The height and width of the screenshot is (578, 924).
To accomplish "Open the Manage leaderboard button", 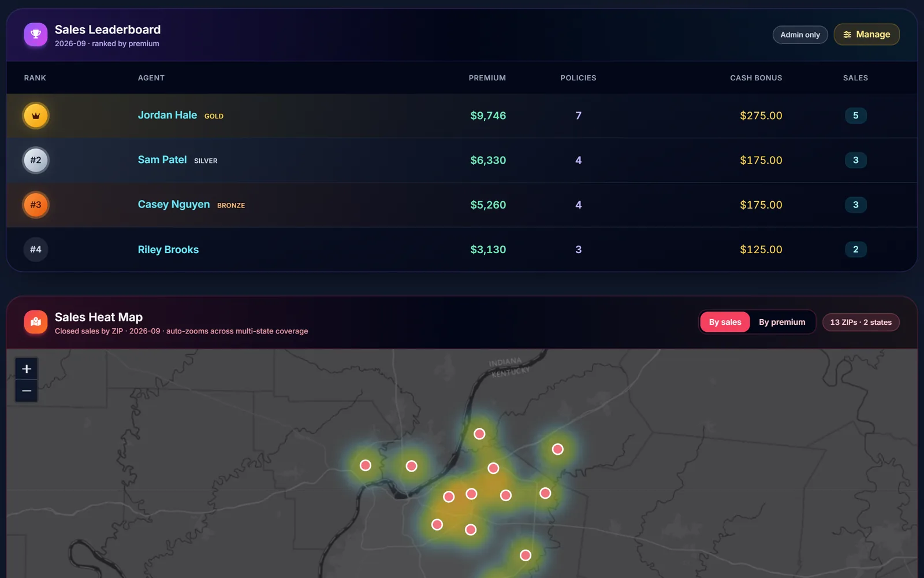I will click(x=866, y=34).
